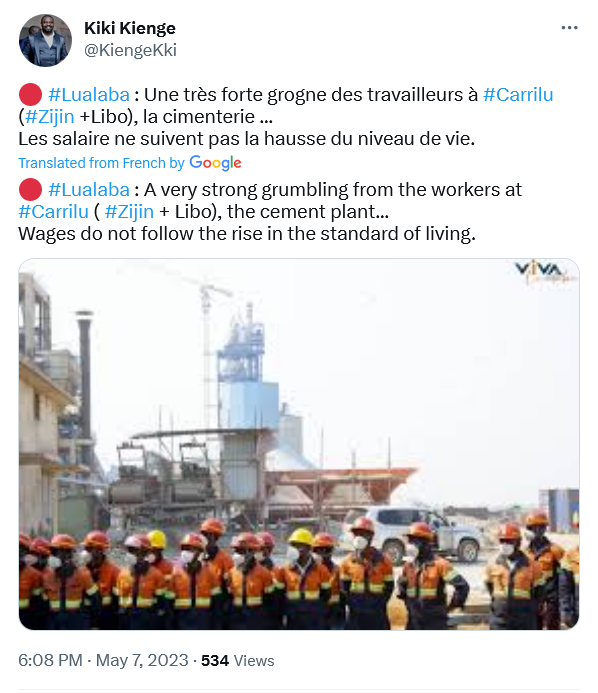Open #Carrilu hashtag in French text
Screen dimensions: 598x693
tap(518, 95)
